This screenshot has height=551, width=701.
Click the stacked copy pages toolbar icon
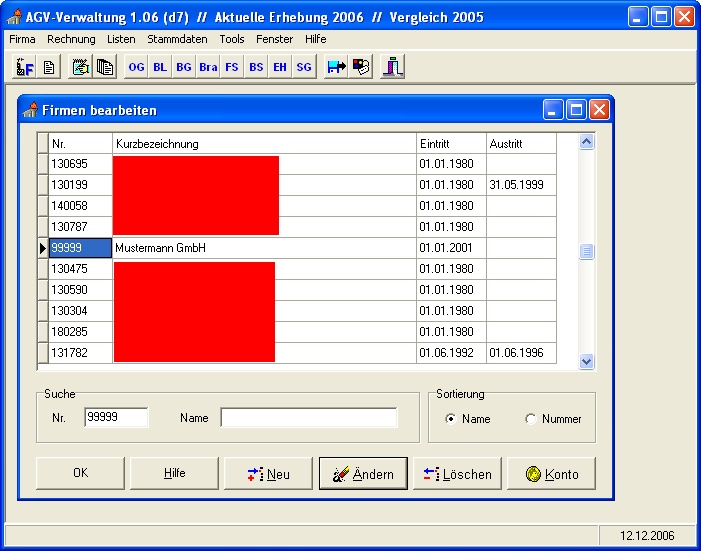click(x=105, y=67)
